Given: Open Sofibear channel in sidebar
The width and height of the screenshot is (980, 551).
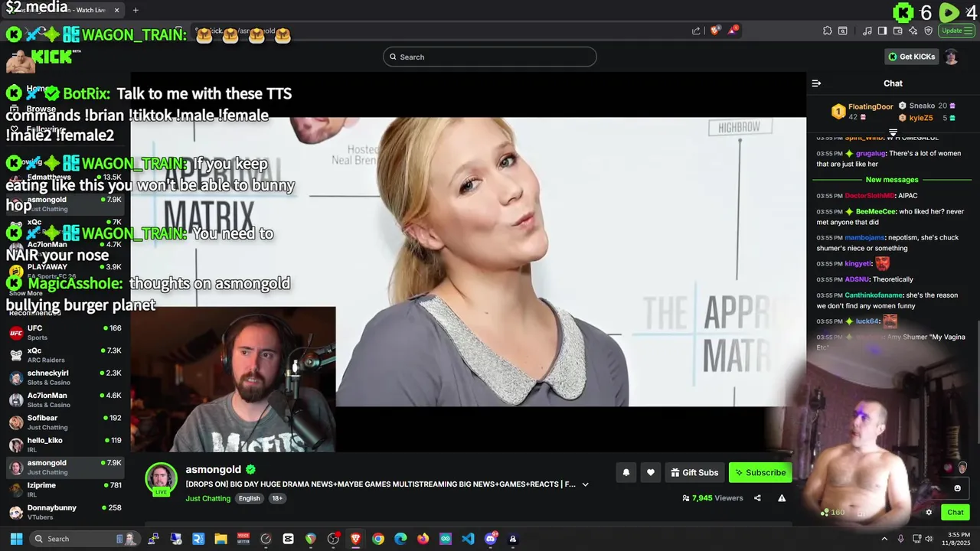Looking at the screenshot, I should [x=65, y=422].
